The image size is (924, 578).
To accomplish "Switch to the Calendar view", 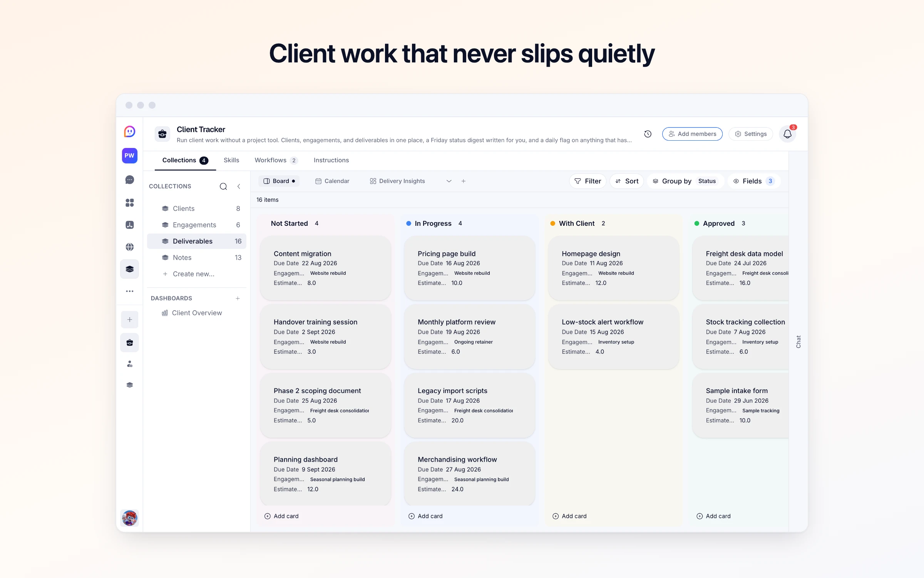I will (x=332, y=181).
